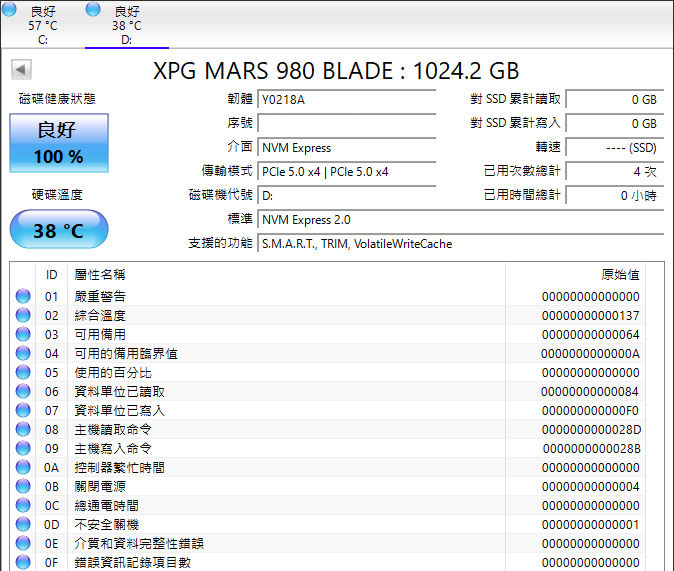Click the status orb of row 02 綜合溫度
This screenshot has height=571, width=674.
pos(23,315)
